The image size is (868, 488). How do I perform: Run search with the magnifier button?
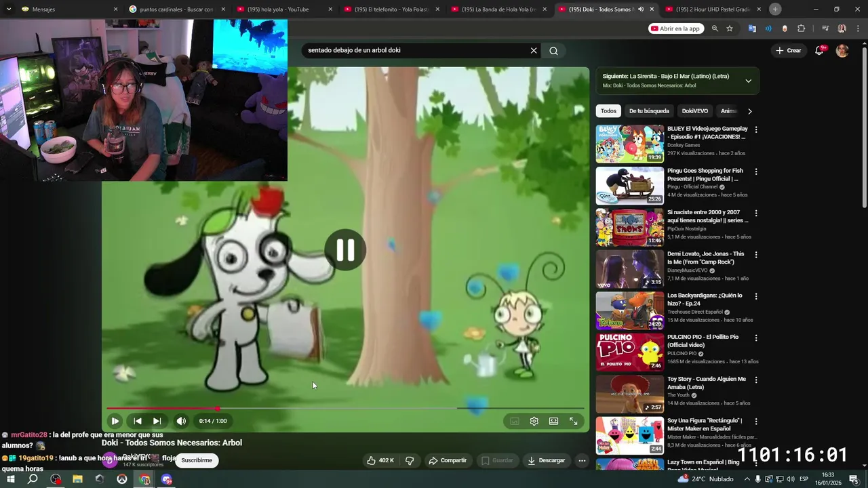pos(553,50)
